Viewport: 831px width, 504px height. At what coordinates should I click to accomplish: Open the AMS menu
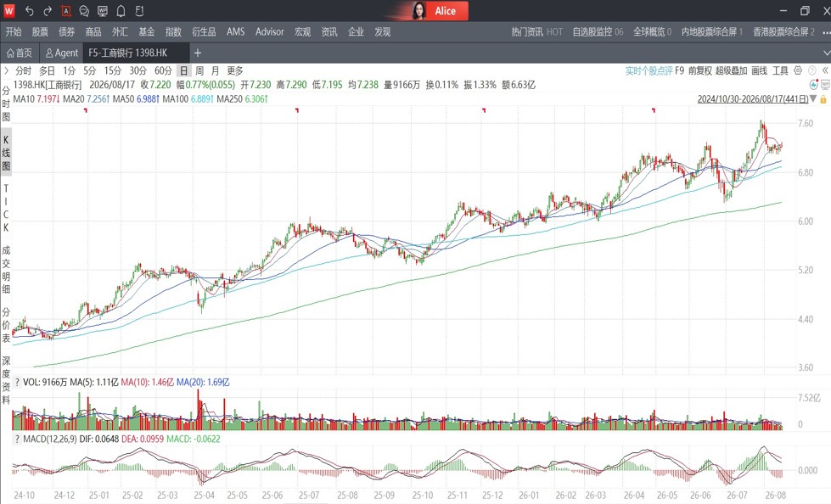(236, 31)
